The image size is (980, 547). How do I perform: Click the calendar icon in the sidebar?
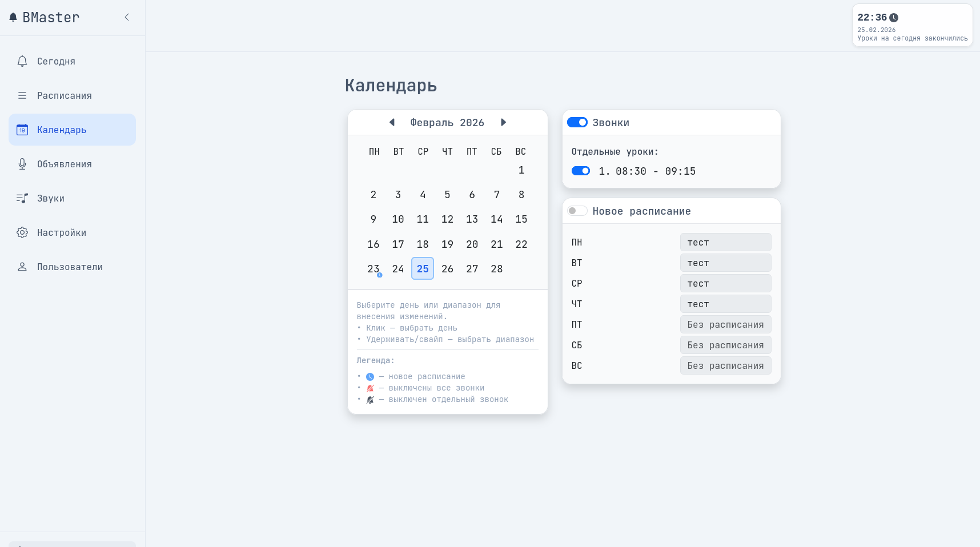22,130
